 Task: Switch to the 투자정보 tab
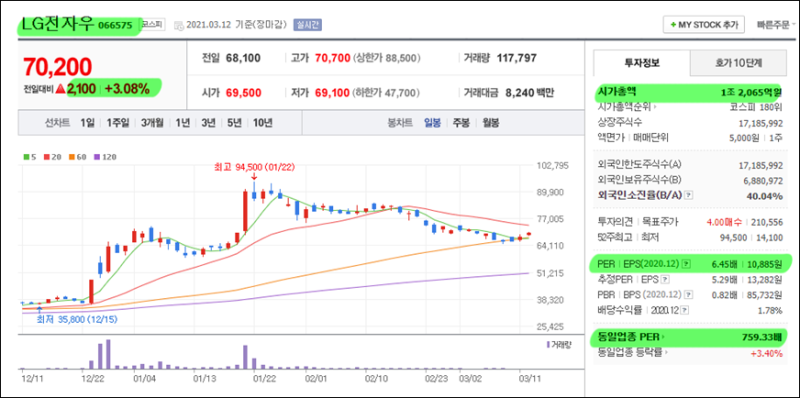642,63
